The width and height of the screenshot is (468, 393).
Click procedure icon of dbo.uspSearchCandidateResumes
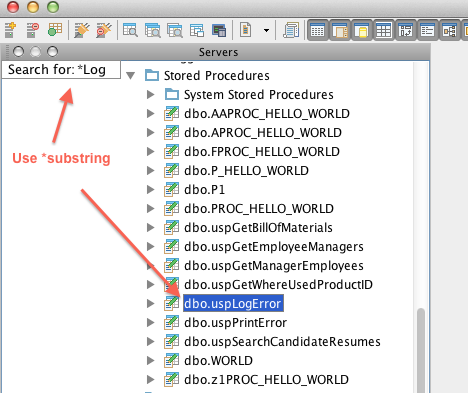pos(172,341)
